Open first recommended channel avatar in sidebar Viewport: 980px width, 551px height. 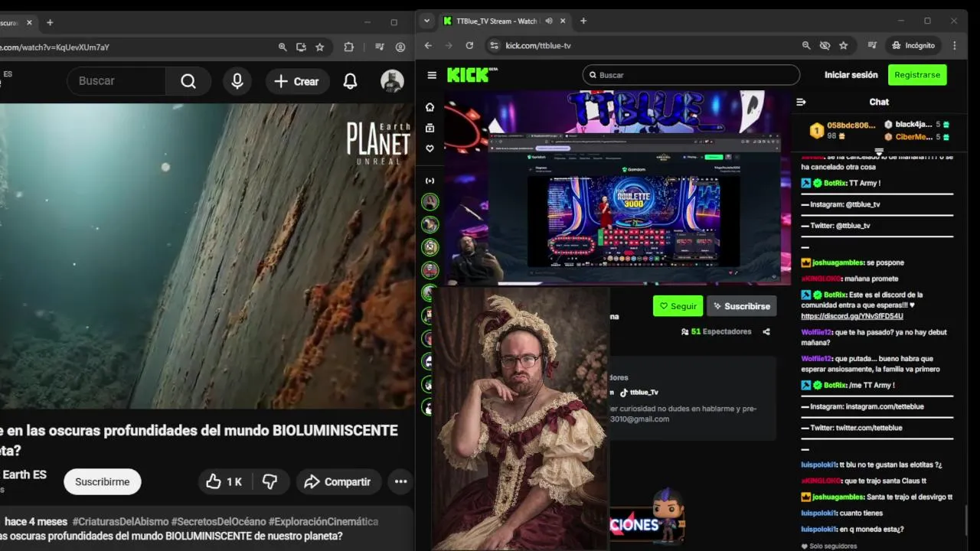(430, 201)
